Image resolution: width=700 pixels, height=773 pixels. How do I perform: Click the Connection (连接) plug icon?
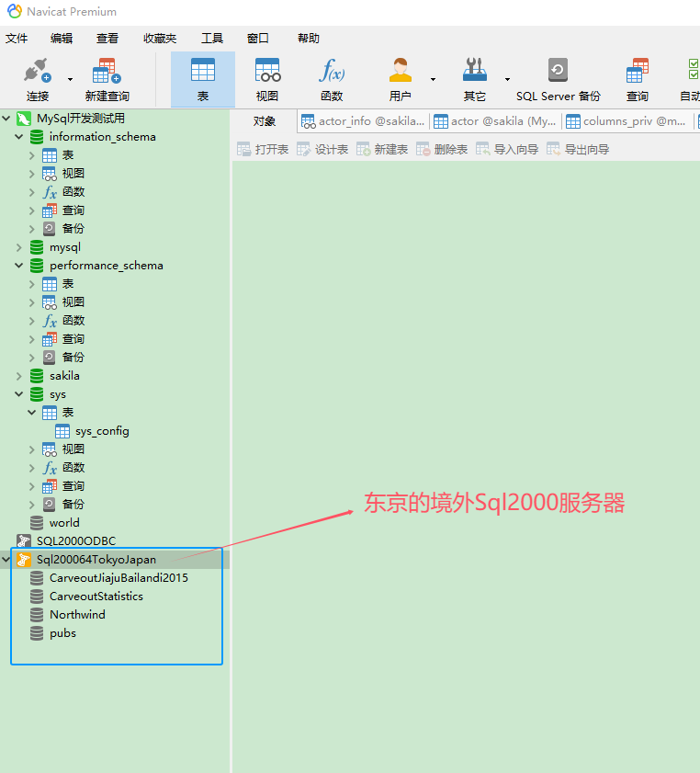(38, 71)
